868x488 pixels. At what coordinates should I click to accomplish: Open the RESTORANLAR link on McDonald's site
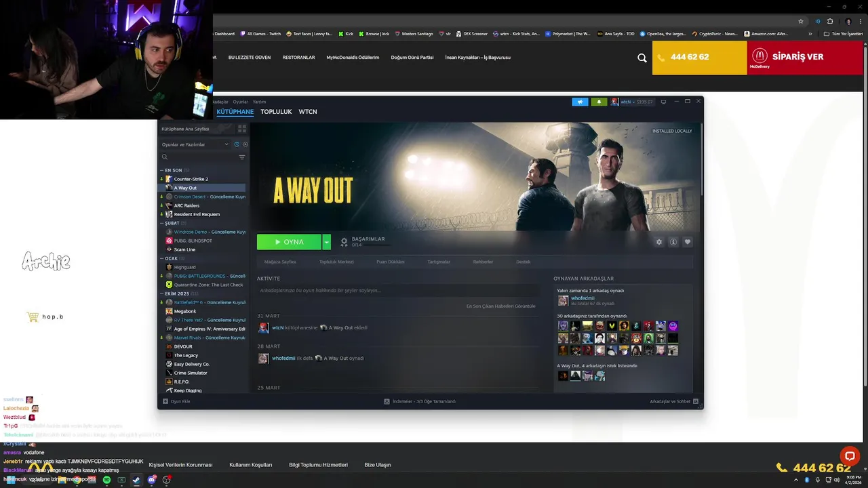click(x=298, y=58)
